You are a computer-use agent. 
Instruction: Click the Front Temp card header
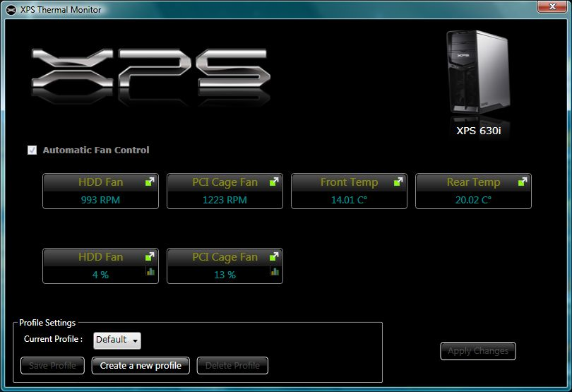tap(349, 182)
